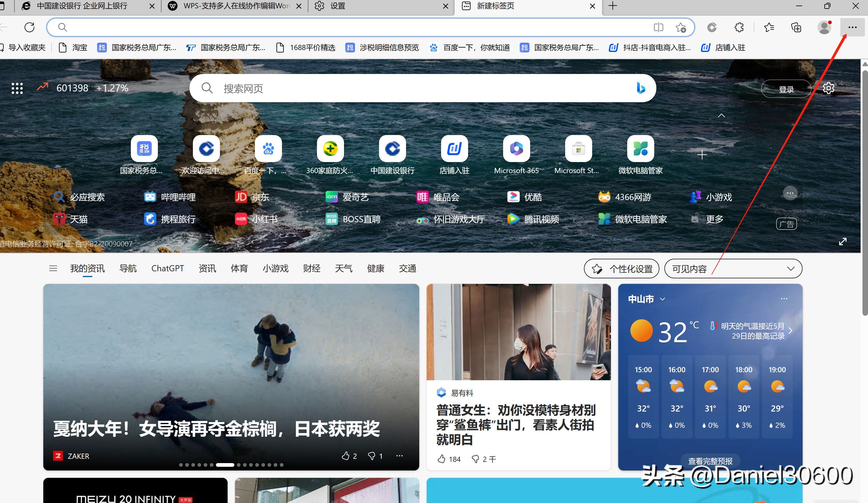The height and width of the screenshot is (503, 868).
Task: Open the Extensions puzzle icon
Action: 739,27
